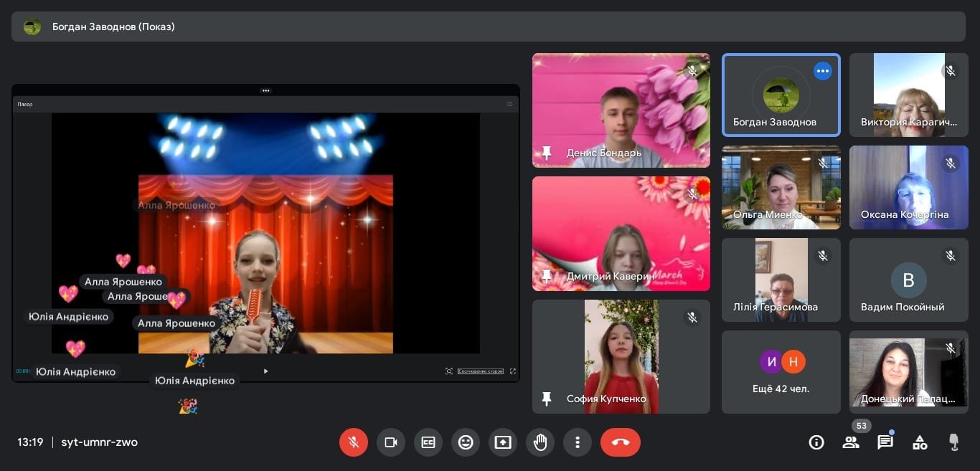Click fullscreen icon in shared player

pos(512,371)
